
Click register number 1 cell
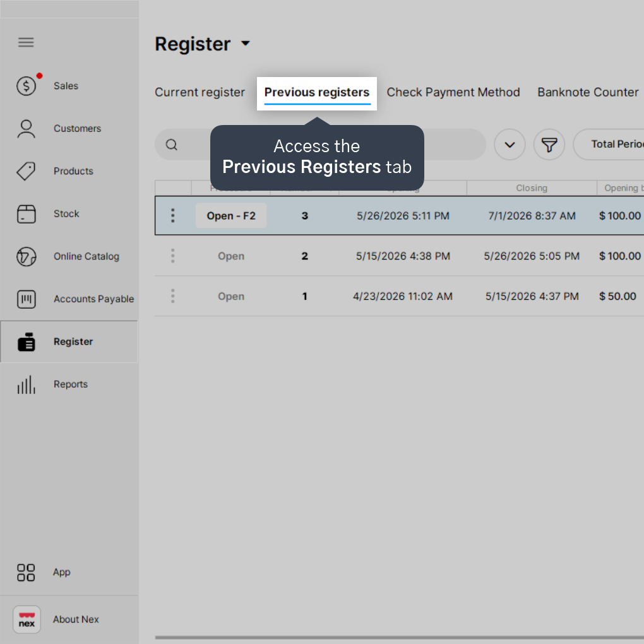[x=305, y=296]
